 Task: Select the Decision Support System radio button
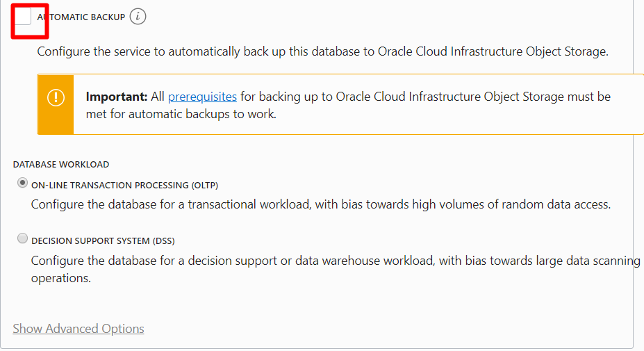click(23, 238)
